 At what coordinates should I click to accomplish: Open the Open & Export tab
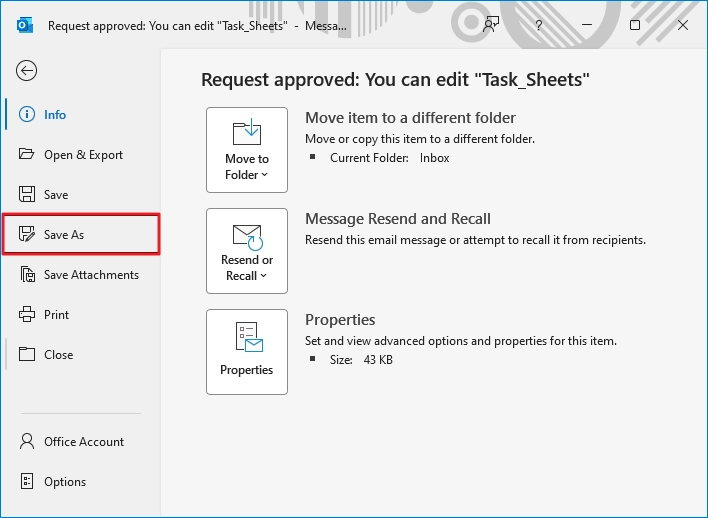(81, 154)
